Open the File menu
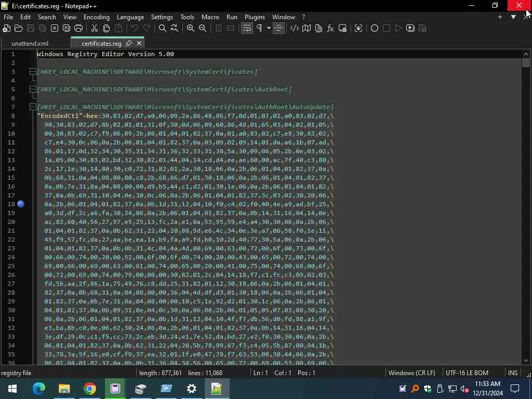532x399 pixels. (x=8, y=17)
